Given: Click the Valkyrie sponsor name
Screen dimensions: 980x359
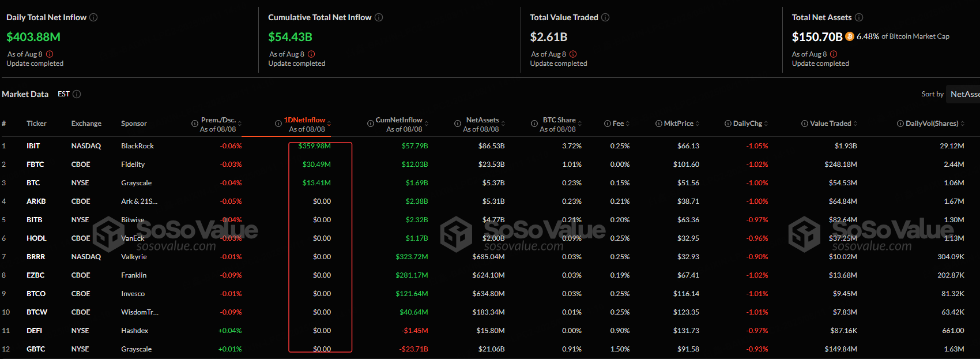Looking at the screenshot, I should click(134, 257).
